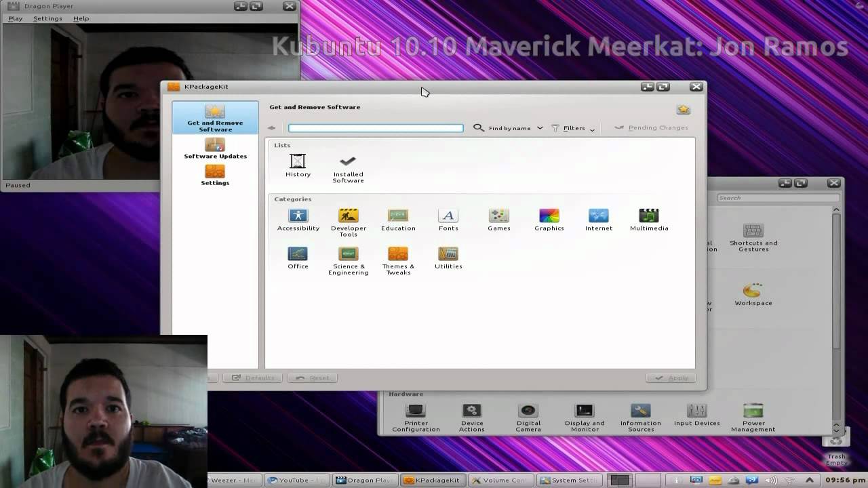Image resolution: width=868 pixels, height=488 pixels.
Task: Expand the hidden system tray icons arrow
Action: (809, 480)
